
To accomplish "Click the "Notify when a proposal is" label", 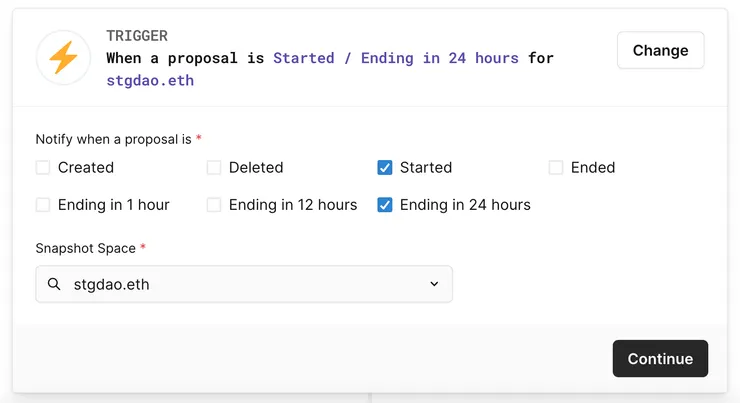I will pos(113,139).
